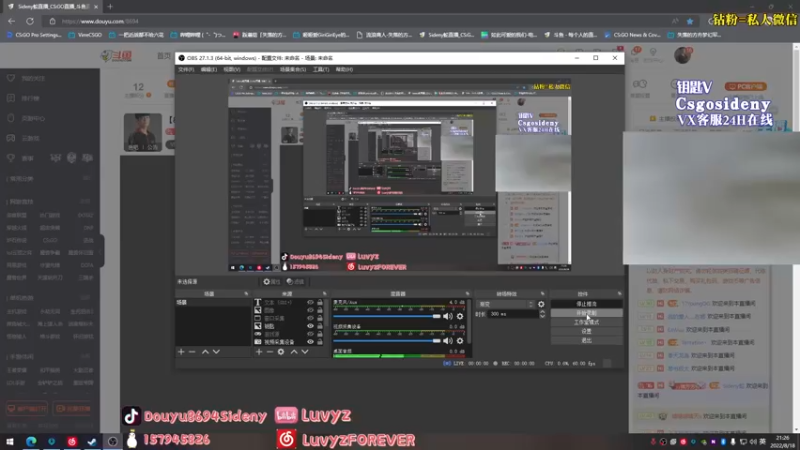Click the 滤镜 filters button above the docks
This screenshot has height=450, width=800.
click(x=295, y=282)
